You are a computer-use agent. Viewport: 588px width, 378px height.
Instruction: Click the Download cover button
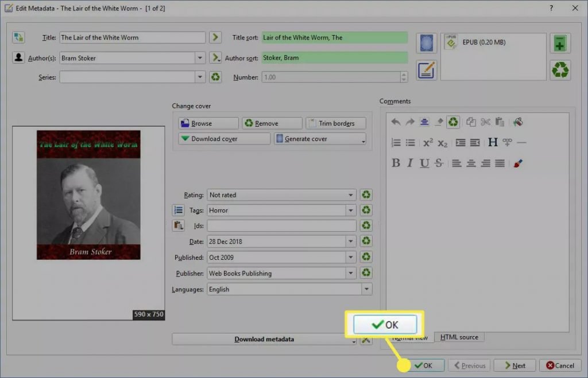pyautogui.click(x=225, y=139)
